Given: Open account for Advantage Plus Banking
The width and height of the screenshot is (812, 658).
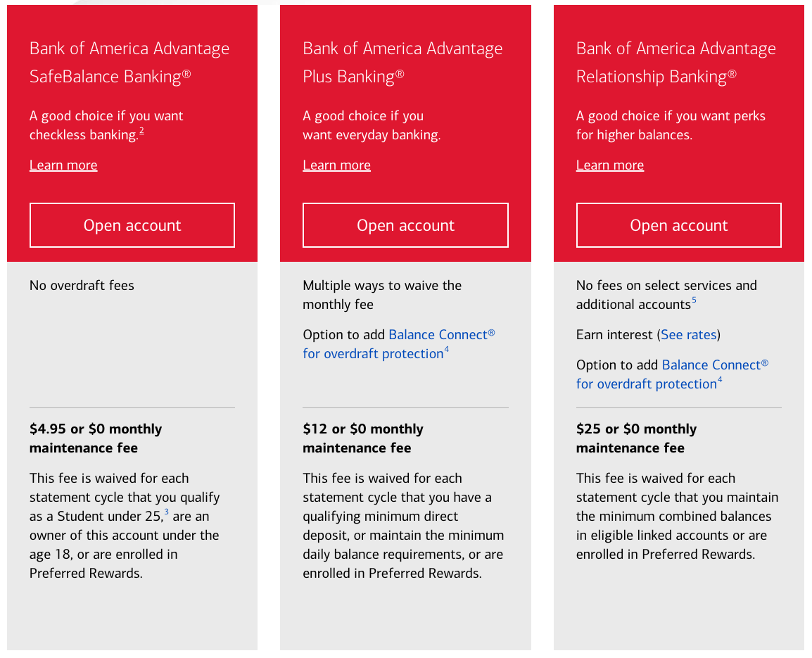Looking at the screenshot, I should [405, 225].
